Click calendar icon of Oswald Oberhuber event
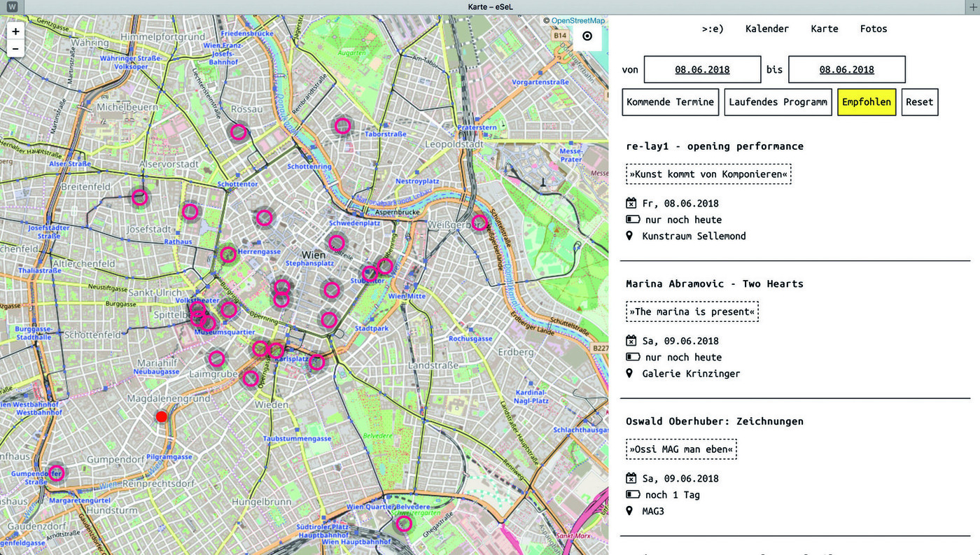This screenshot has width=980, height=555. 631,479
